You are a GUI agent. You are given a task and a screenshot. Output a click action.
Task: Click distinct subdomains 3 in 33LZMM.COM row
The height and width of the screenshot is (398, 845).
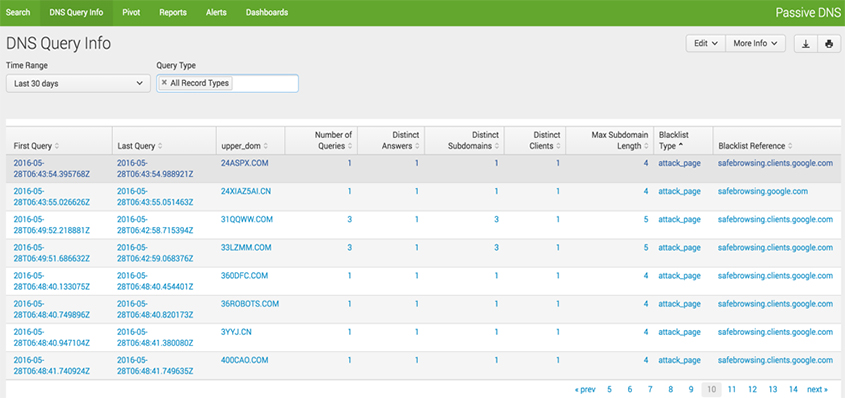[x=496, y=247]
